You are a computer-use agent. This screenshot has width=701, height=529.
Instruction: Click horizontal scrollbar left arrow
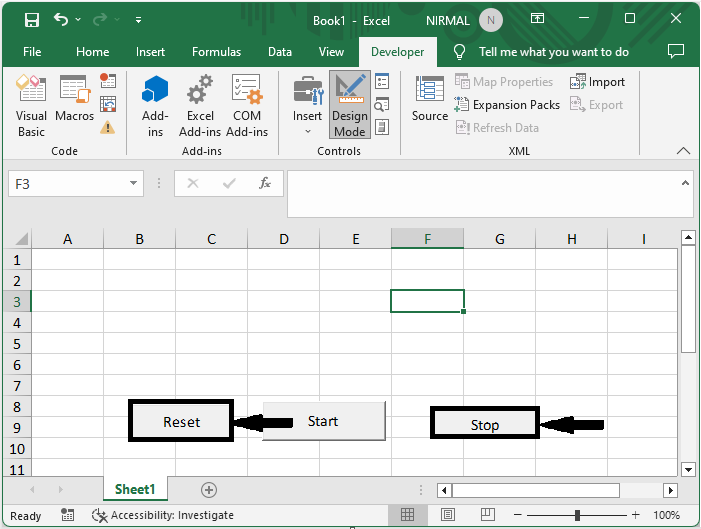[444, 491]
